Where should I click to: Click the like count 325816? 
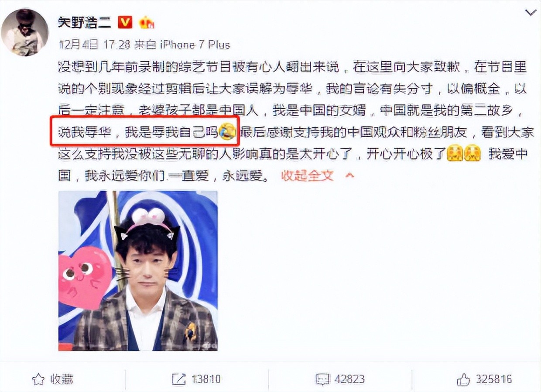493,379
